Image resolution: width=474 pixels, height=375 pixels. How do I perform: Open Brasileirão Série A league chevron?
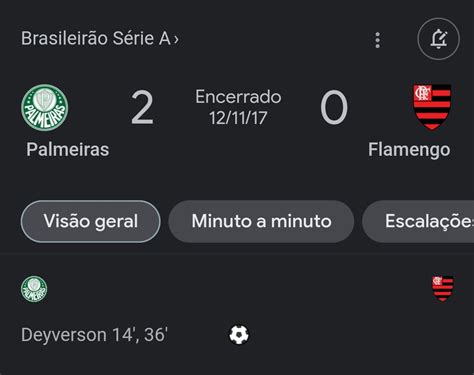(x=176, y=39)
